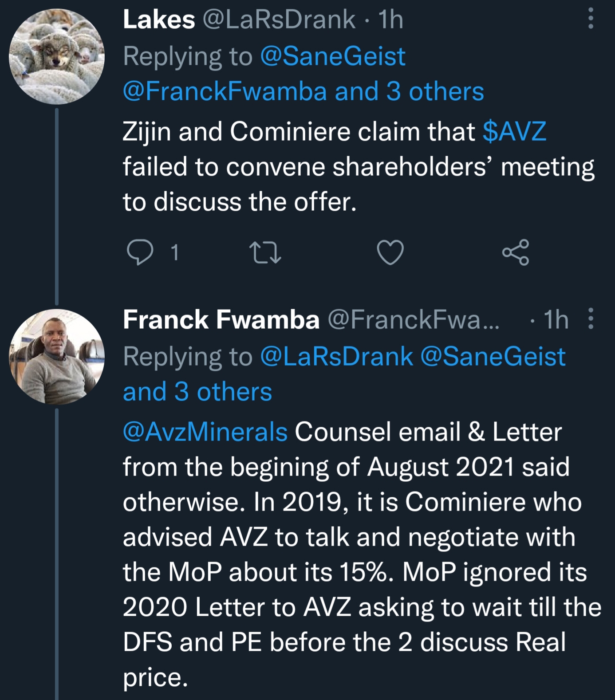Click @FranckFwamba and 3 others link
This screenshot has height=700, width=615.
click(303, 91)
